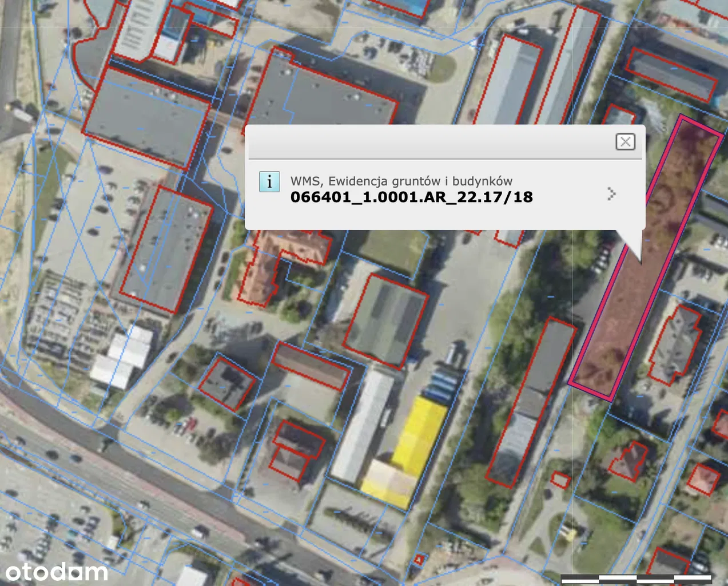Click the blue info 'i' icon
Screen dimensions: 728x586
(269, 181)
